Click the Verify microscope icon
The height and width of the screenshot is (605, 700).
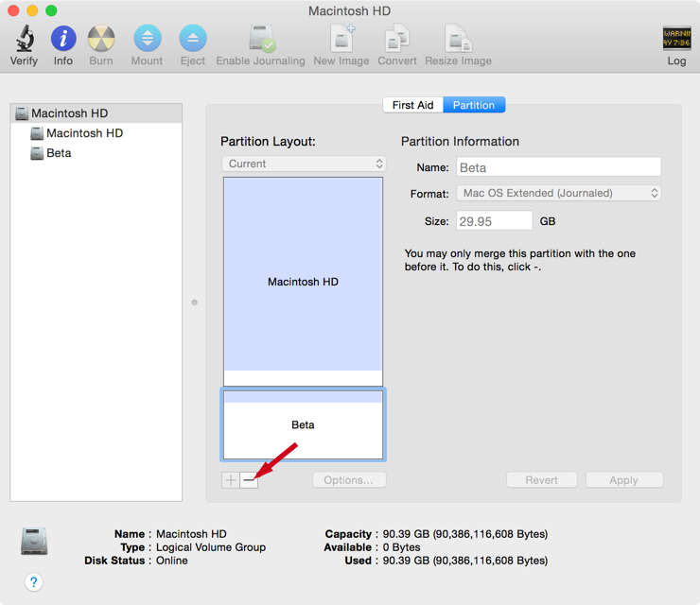pyautogui.click(x=25, y=39)
